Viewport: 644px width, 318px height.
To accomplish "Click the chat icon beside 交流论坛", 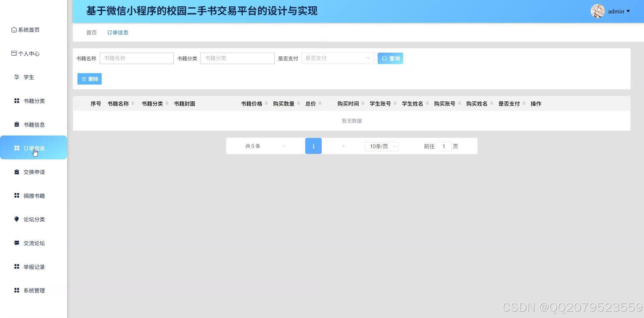I will coord(17,243).
